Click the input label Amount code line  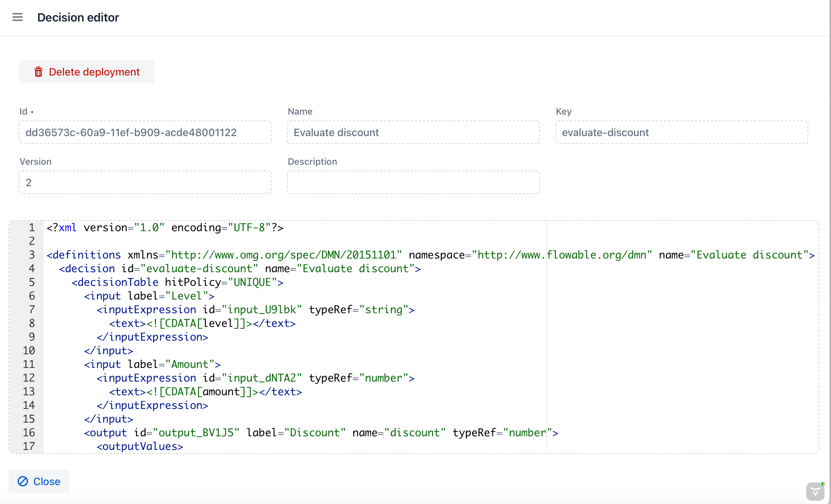point(152,364)
